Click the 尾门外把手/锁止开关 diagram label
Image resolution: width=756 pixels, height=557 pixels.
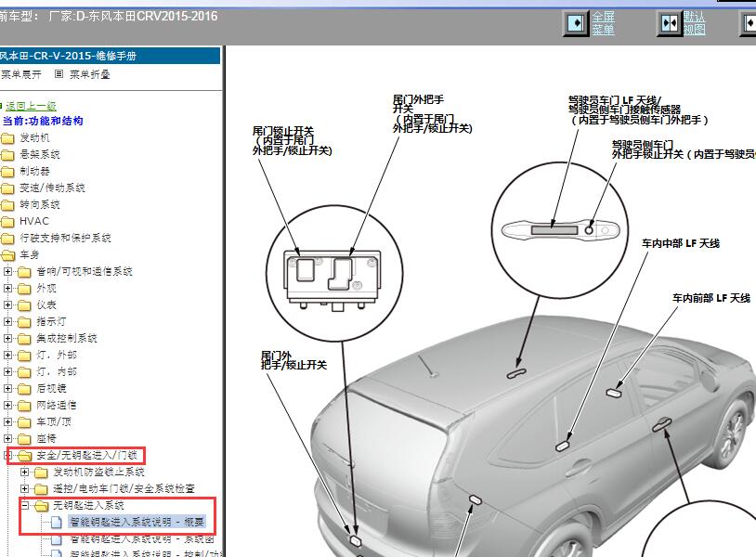tap(293, 360)
